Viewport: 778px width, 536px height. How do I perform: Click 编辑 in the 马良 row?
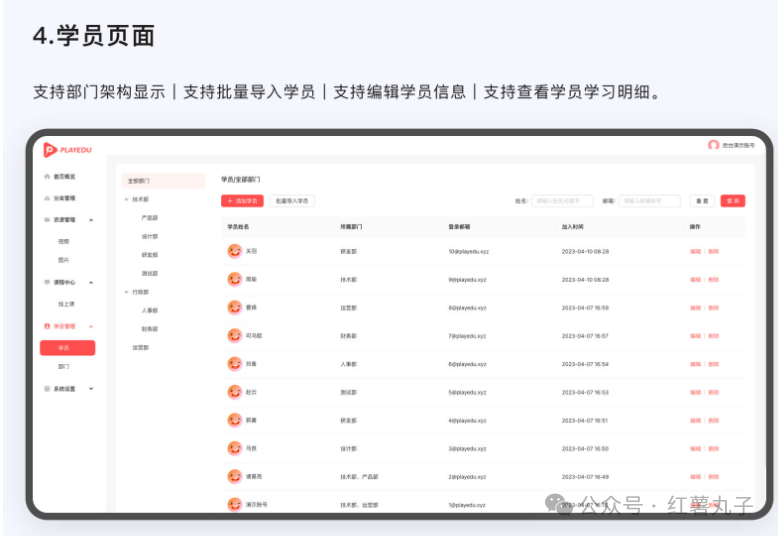click(696, 449)
